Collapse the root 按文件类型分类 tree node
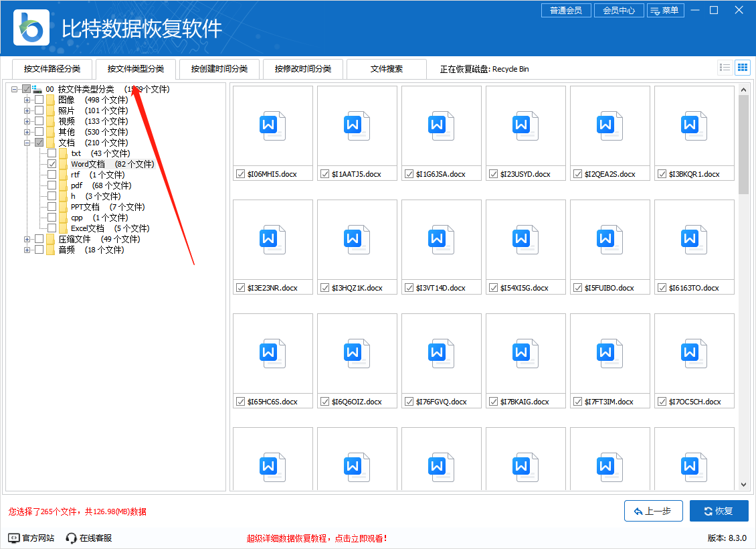This screenshot has width=756, height=549. (x=15, y=89)
